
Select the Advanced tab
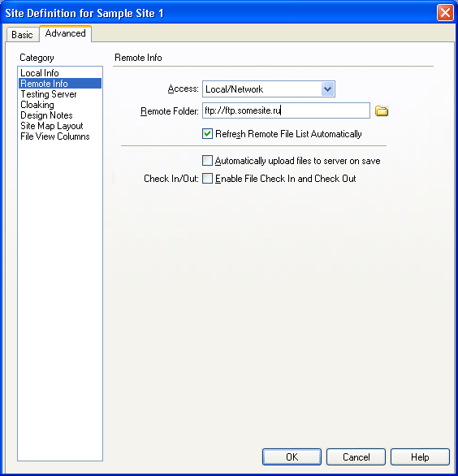click(x=65, y=33)
